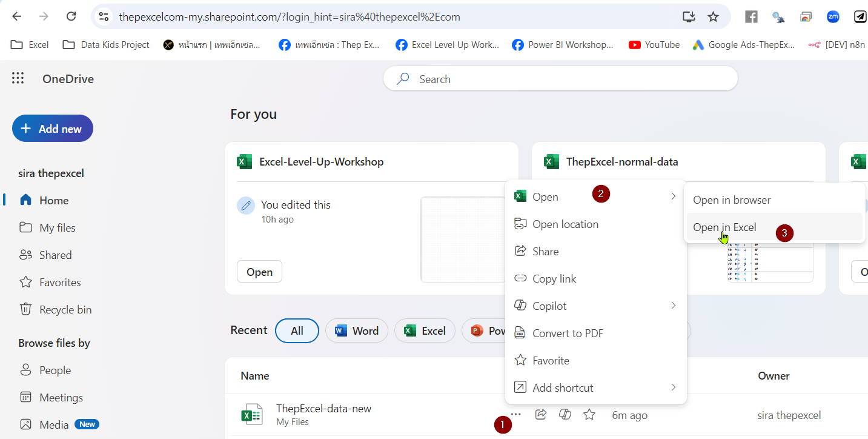Open the Recycle bin in the sidebar
The height and width of the screenshot is (439, 868).
pyautogui.click(x=64, y=309)
